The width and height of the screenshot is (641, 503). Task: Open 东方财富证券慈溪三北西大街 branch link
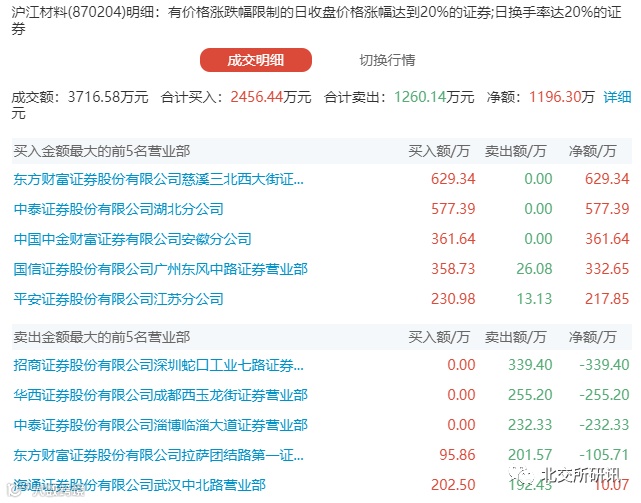159,179
